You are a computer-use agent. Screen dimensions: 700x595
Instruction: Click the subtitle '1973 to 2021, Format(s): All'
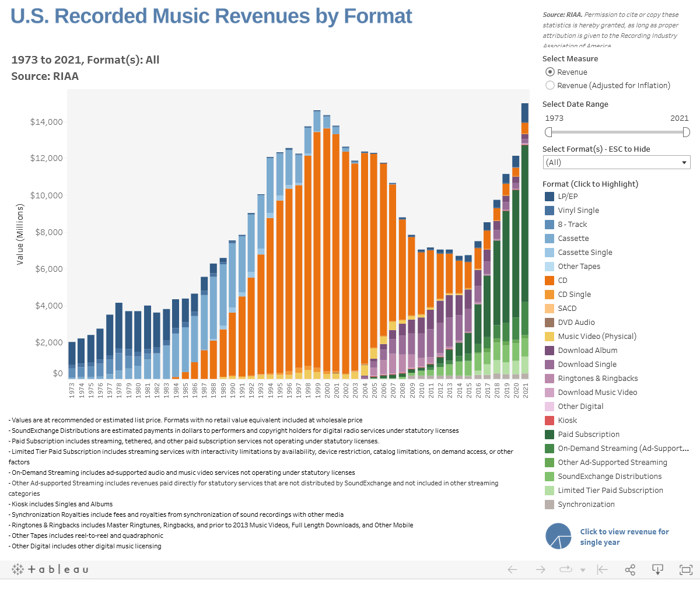(85, 60)
